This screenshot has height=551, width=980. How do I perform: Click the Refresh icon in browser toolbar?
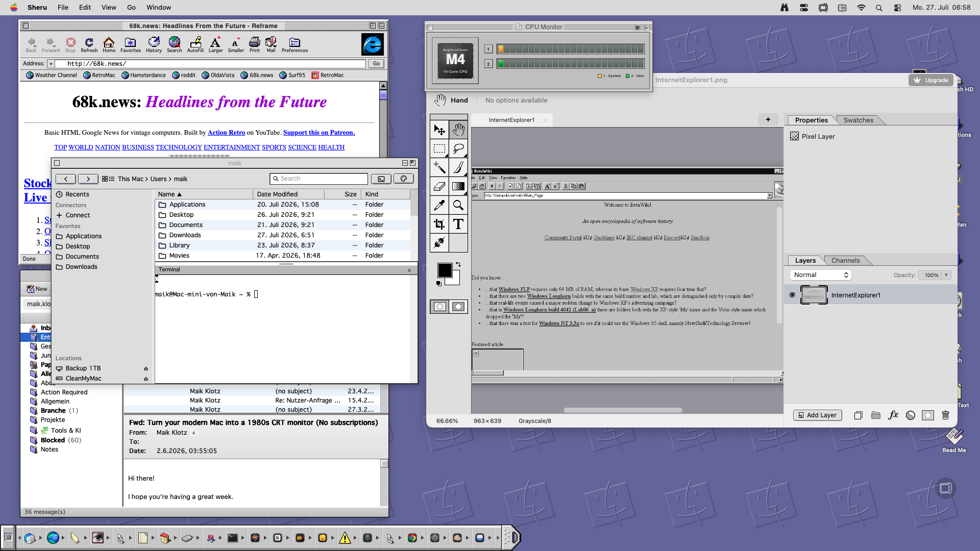point(89,45)
